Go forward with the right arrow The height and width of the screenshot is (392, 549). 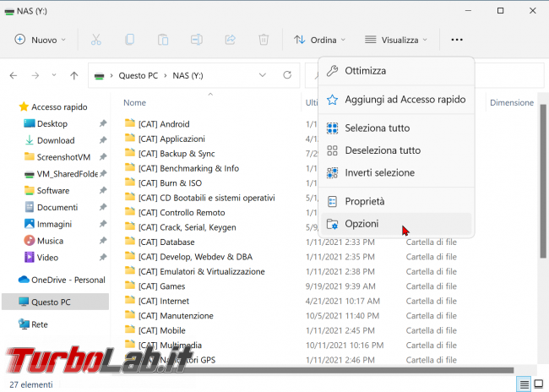35,75
